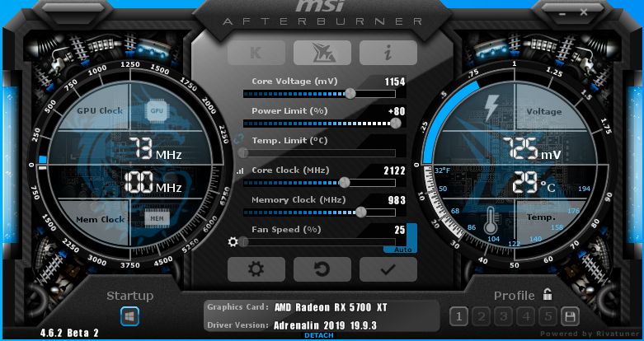Click the Core Clock slider handle
Viewport: 644px width, 341px height.
345,183
